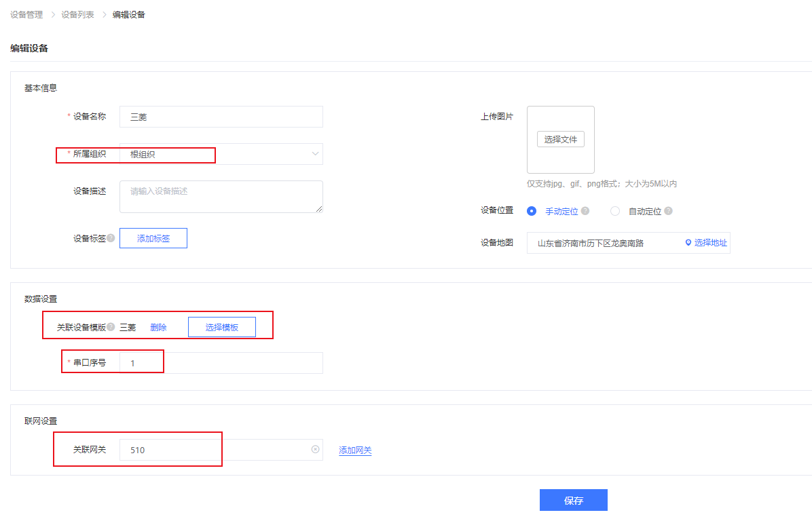Navigate to 设备列表 in the breadcrumb
The width and height of the screenshot is (812, 519).
coord(77,14)
